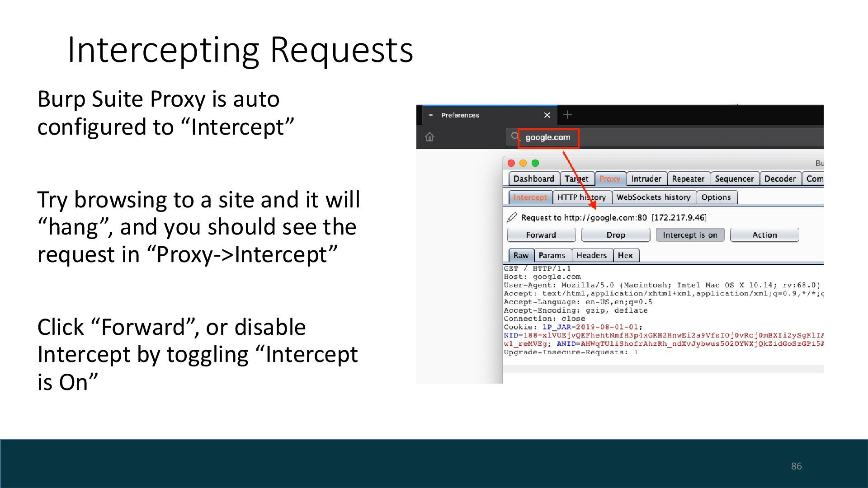Open the Action dropdown menu
Viewport: 868px width, 488px height.
[764, 235]
